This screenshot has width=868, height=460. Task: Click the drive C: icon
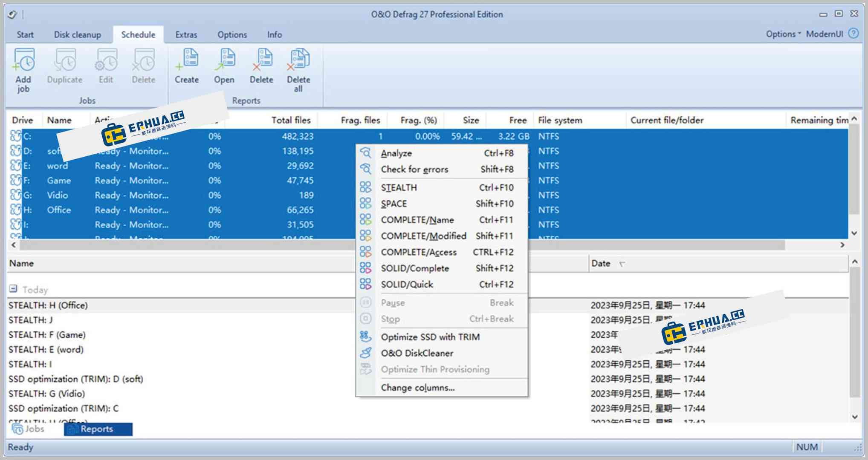(16, 136)
